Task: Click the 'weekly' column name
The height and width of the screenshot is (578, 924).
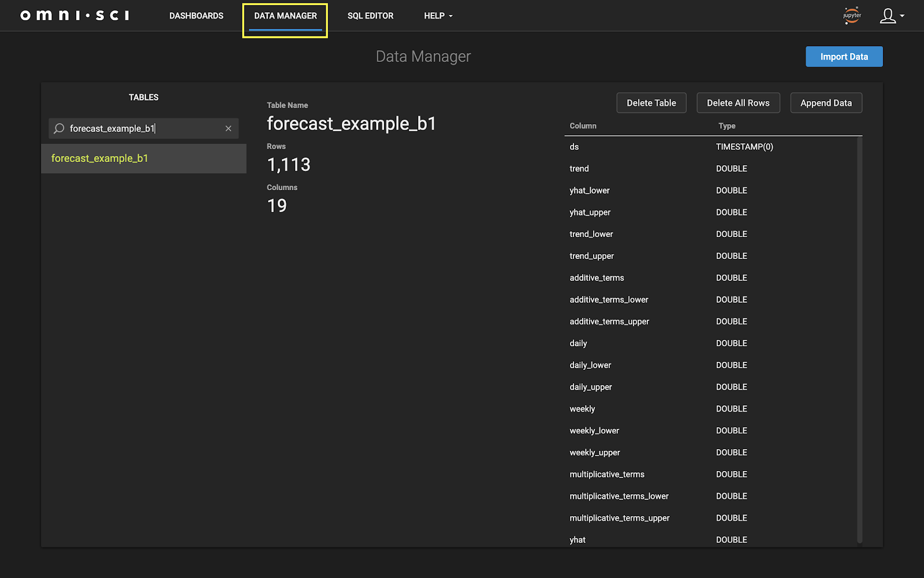Action: point(583,409)
